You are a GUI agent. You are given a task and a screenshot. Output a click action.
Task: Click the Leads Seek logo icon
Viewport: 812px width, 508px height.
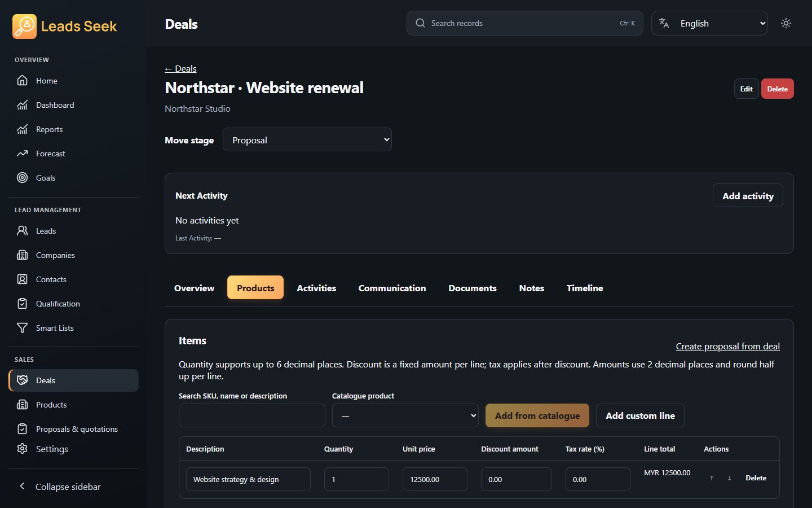(x=24, y=27)
